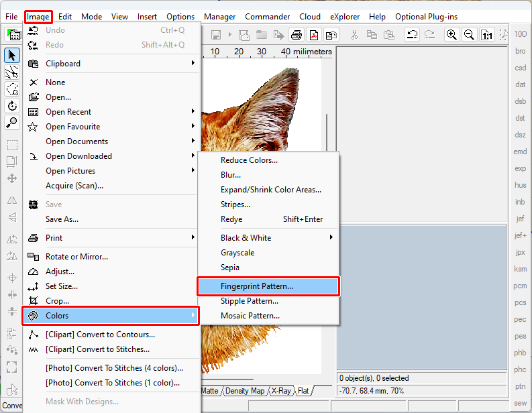Open the Colors submenu
Viewport: 532px width, 413px height.
111,316
